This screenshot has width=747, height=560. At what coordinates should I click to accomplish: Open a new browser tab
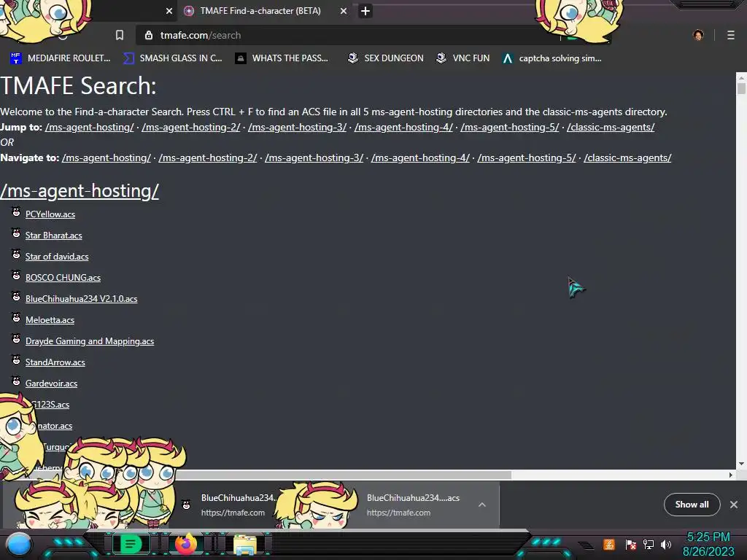tap(365, 11)
